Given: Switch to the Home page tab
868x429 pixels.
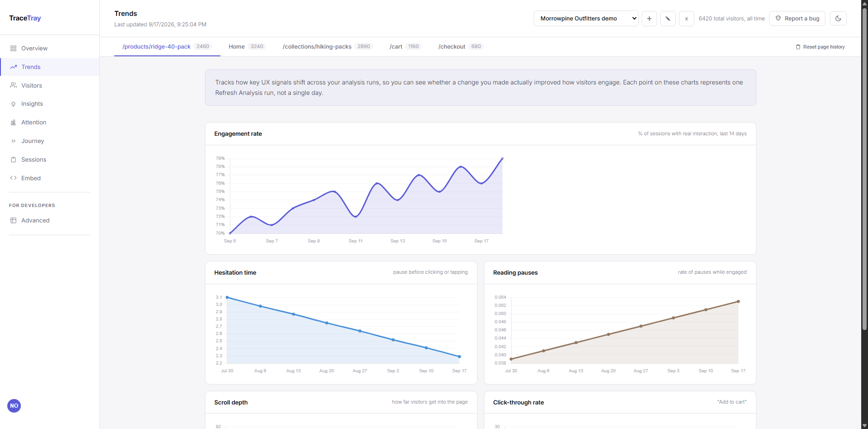Looking at the screenshot, I should pyautogui.click(x=247, y=47).
